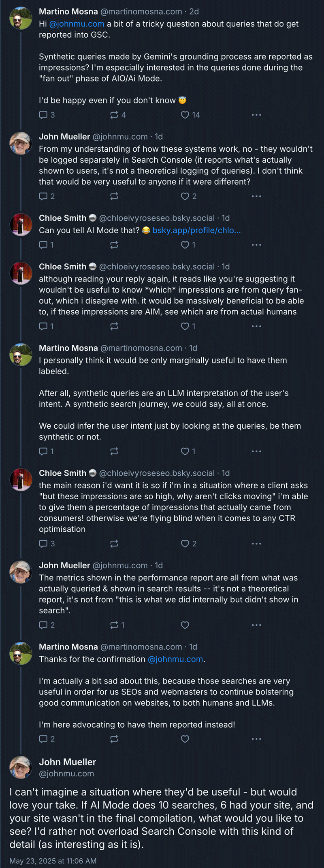324x868 pixels.
Task: Click the @johnmu.com mention in the first post
Action: click(x=77, y=24)
